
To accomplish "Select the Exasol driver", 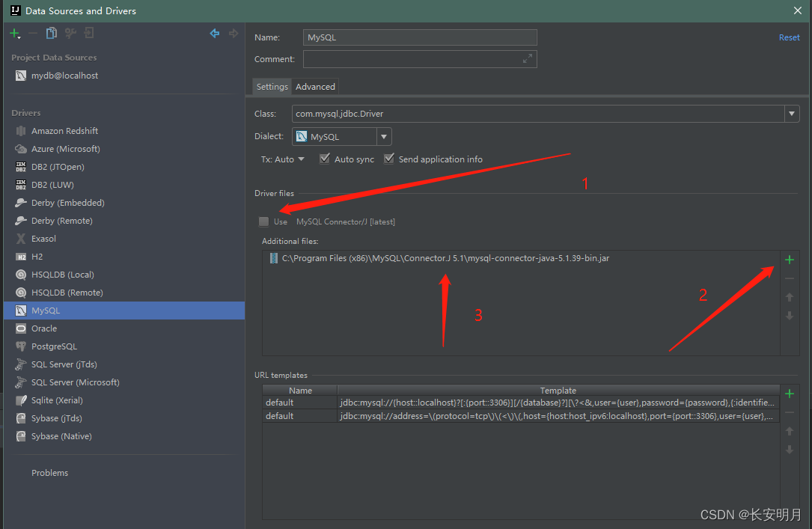I will coord(124,239).
